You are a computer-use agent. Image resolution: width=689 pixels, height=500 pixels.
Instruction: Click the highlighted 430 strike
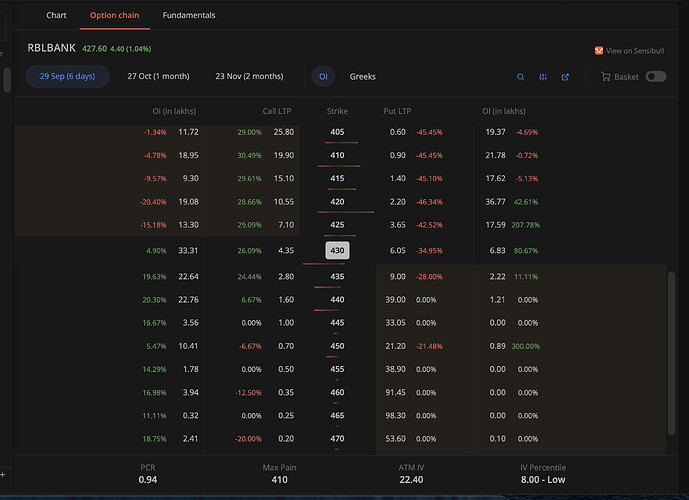point(337,250)
